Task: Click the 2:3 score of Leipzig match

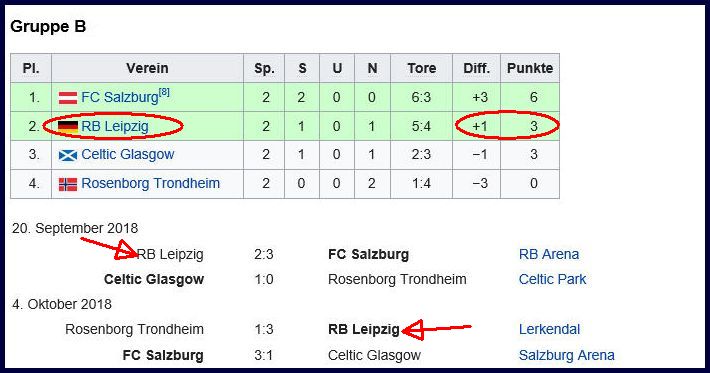Action: (264, 254)
